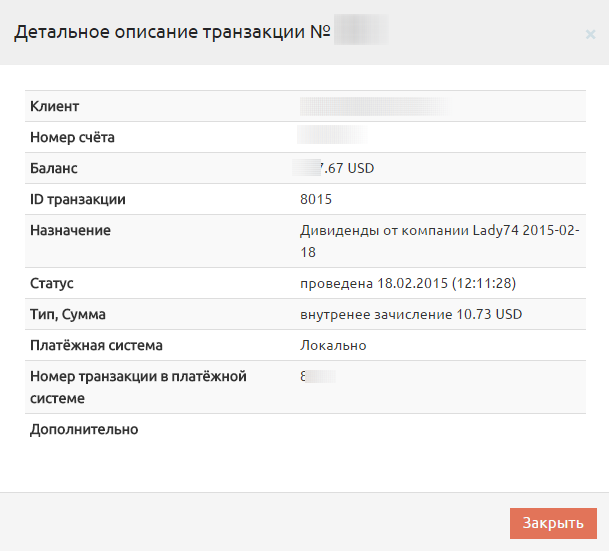Click the Клиент row label
The image size is (609, 551).
click(55, 106)
